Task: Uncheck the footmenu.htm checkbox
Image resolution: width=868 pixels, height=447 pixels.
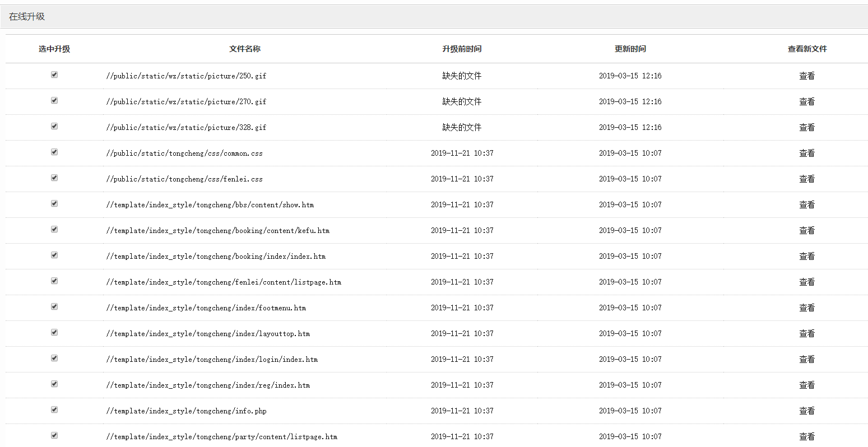Action: (x=54, y=306)
